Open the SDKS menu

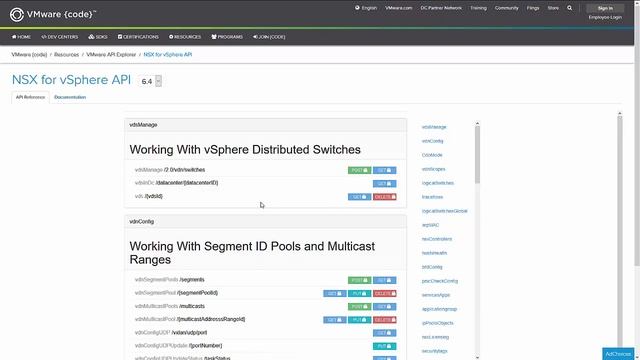(x=98, y=37)
